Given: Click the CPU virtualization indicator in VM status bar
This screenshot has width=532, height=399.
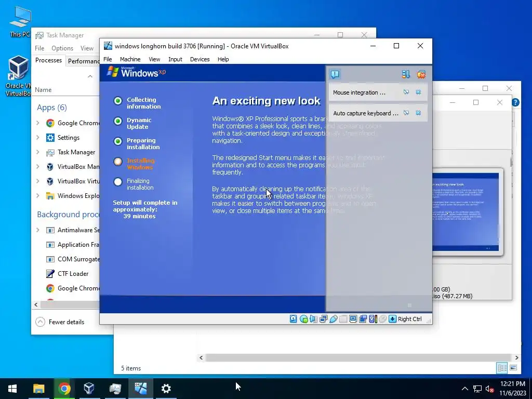Looking at the screenshot, I should point(373,319).
